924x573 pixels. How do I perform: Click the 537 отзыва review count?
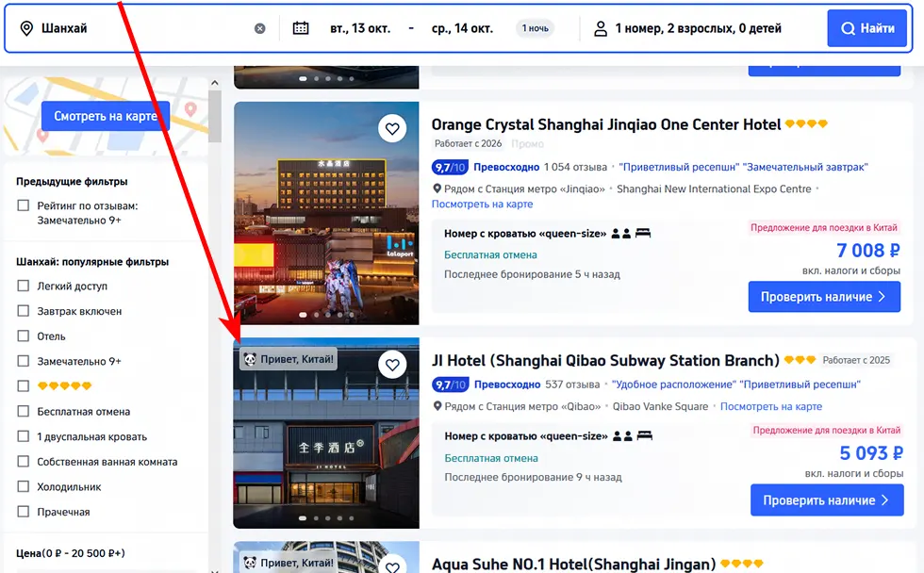572,385
